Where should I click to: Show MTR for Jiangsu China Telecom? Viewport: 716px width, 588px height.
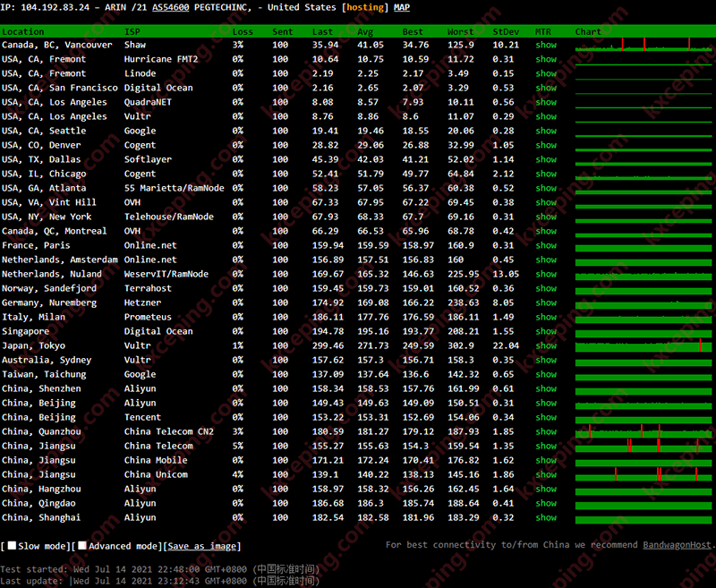pos(546,446)
